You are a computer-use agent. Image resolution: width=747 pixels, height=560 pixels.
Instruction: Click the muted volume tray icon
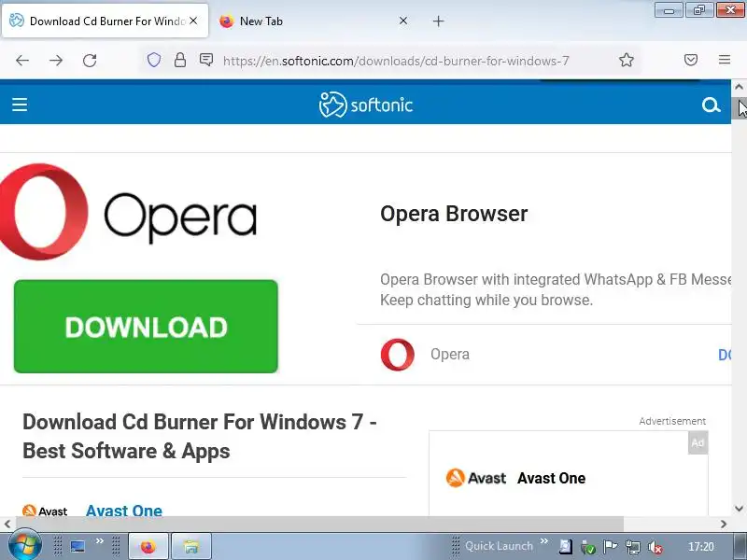656,547
